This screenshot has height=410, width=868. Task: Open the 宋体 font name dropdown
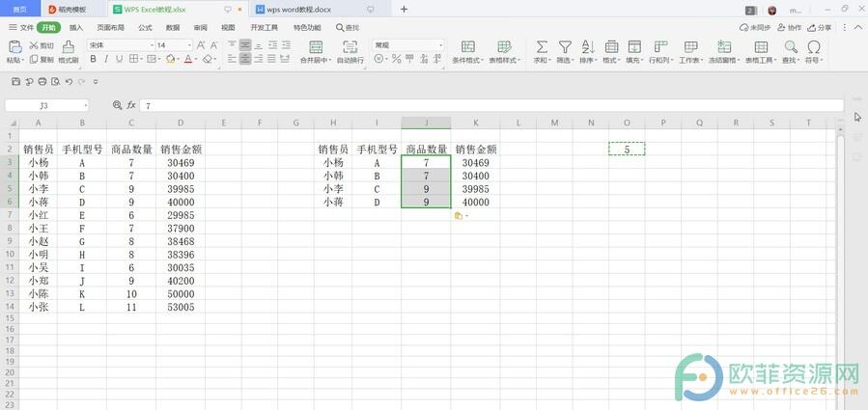point(120,45)
